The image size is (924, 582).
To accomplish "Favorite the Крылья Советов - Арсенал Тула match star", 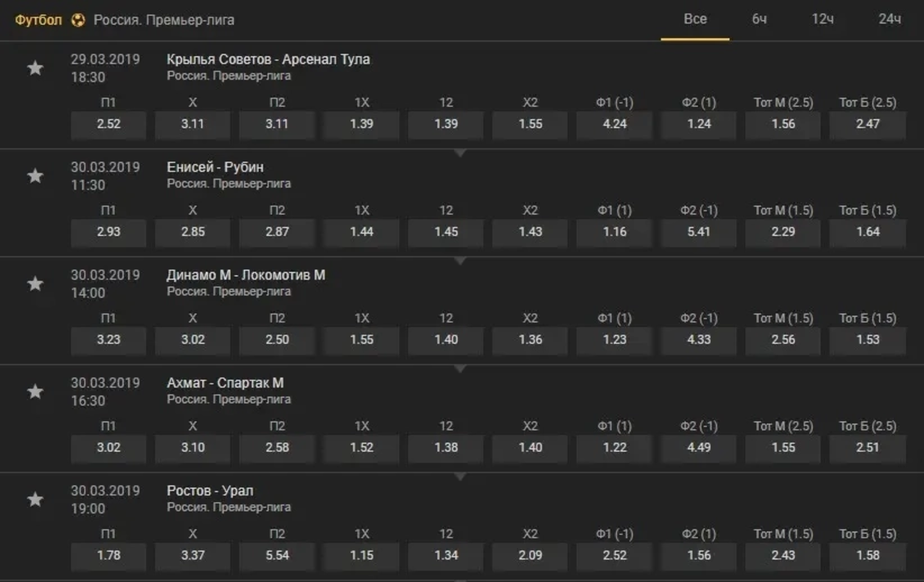I will click(x=35, y=68).
